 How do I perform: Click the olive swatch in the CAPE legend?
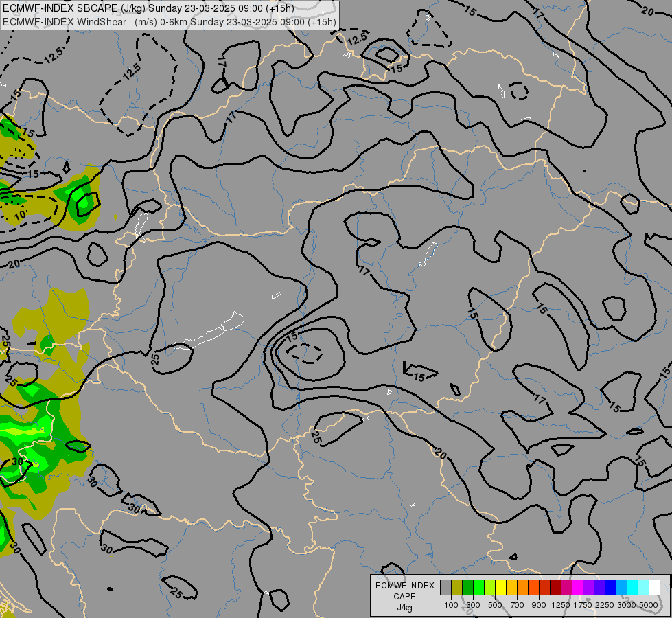[x=457, y=588]
